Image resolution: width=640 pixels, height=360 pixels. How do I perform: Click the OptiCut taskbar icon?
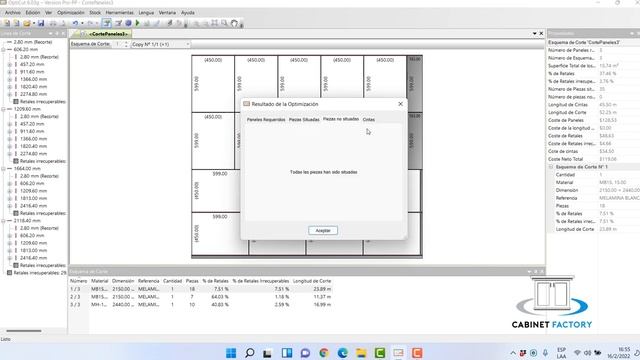[398, 353]
